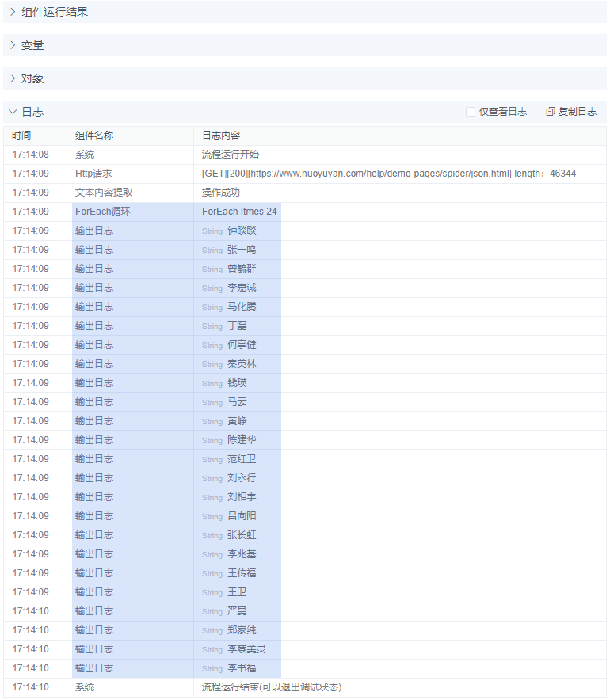Select the log value 马化腾
This screenshot has height=700, width=610.
[x=242, y=307]
